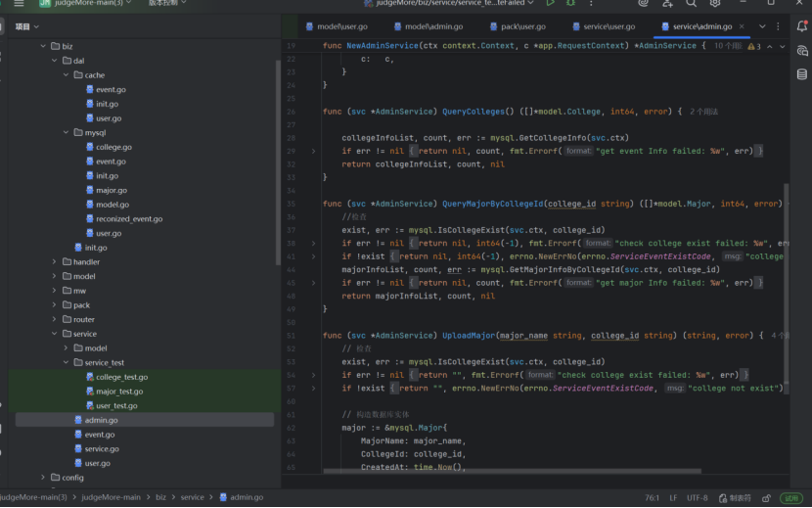Click the green 试用 trial badge
The height and width of the screenshot is (508, 812).
(790, 498)
